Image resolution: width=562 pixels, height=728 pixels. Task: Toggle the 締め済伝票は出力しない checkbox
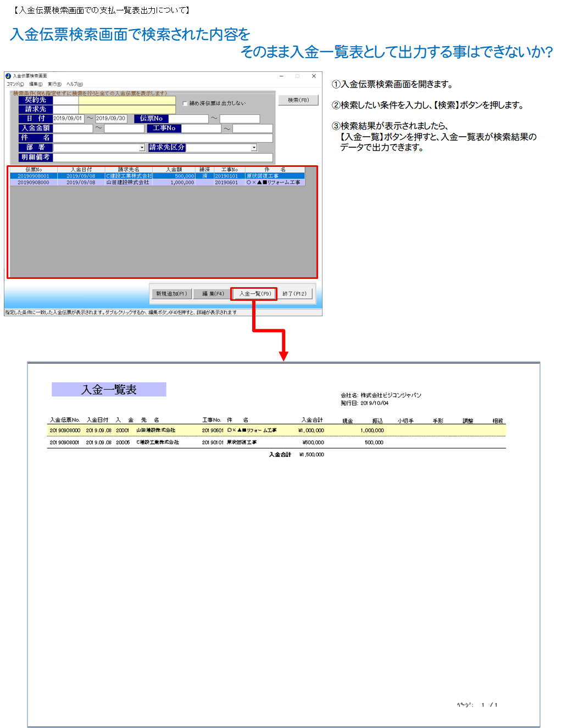pyautogui.click(x=185, y=103)
